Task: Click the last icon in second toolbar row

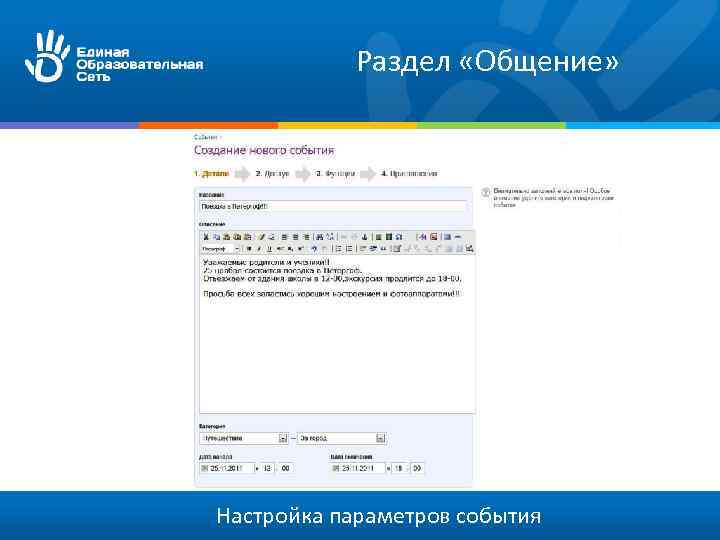Action: pyautogui.click(x=469, y=248)
